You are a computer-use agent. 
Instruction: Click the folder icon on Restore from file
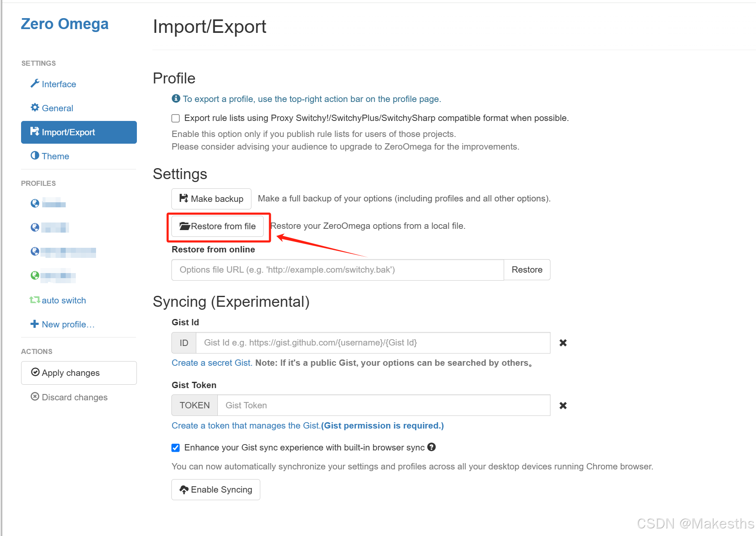[x=185, y=226]
